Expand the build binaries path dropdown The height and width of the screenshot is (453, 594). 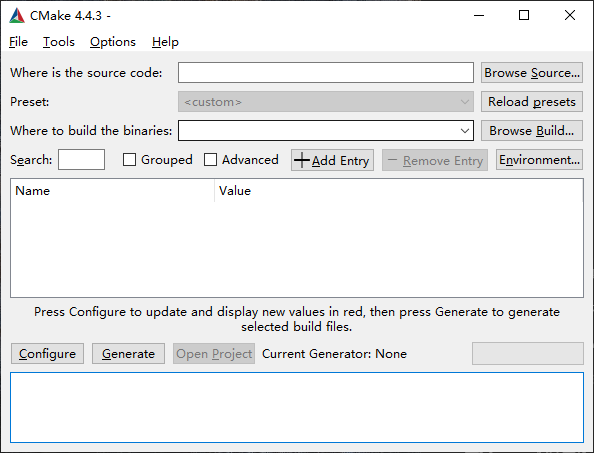(x=465, y=131)
